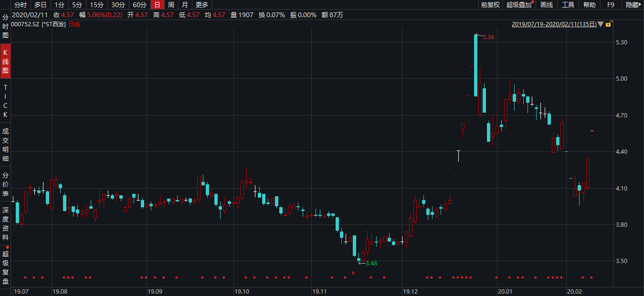Click the 20.02 date axis label

574,291
